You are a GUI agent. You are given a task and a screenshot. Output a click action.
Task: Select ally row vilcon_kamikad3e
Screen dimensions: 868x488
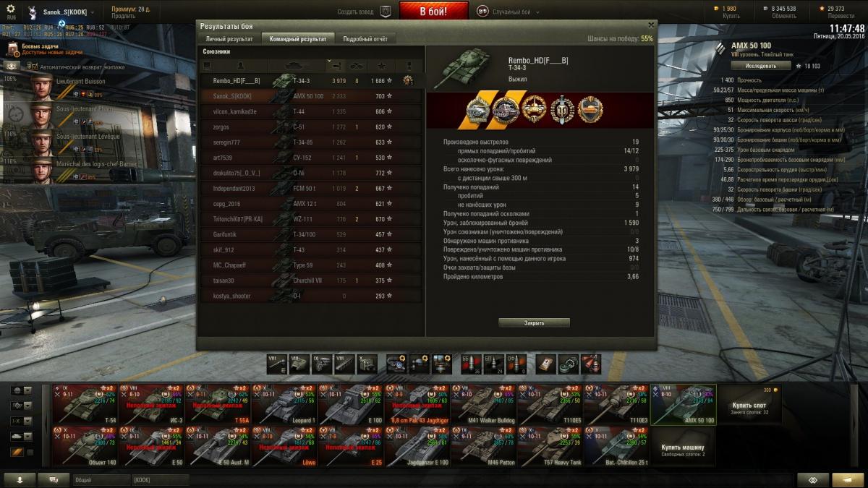tap(310, 111)
